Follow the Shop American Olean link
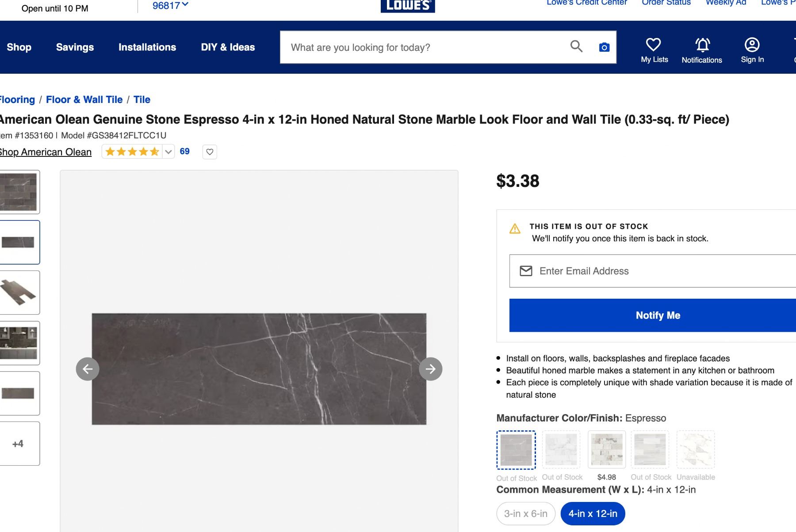 [x=45, y=152]
